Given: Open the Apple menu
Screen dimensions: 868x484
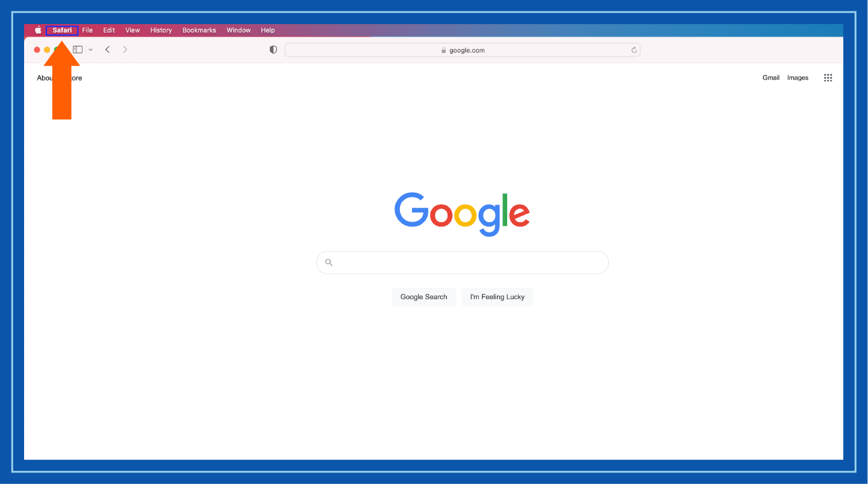Looking at the screenshot, I should [37, 30].
